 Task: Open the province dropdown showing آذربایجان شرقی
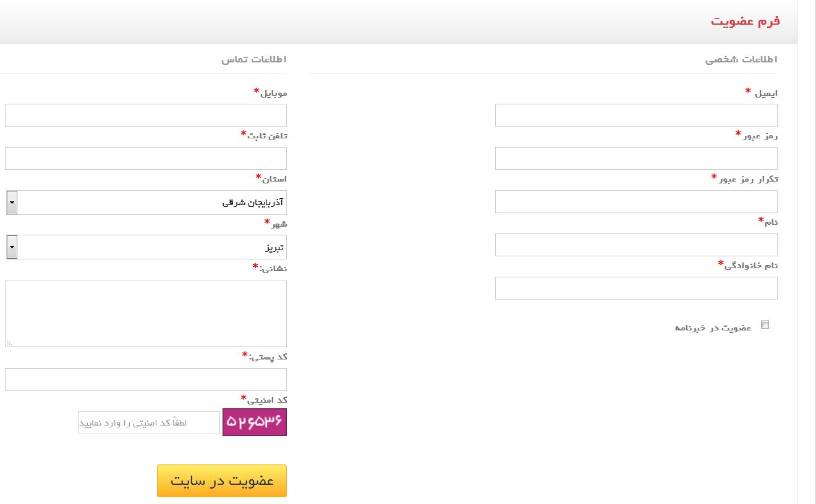[x=147, y=203]
